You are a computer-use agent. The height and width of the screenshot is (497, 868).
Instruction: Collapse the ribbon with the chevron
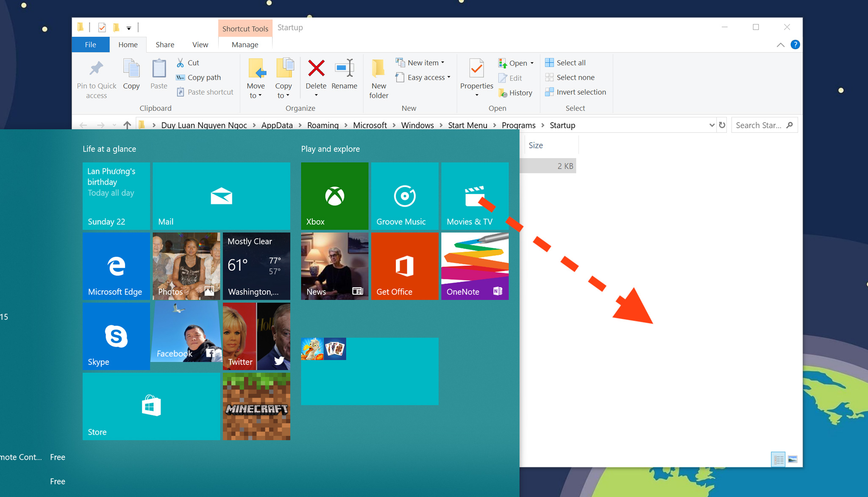coord(780,44)
